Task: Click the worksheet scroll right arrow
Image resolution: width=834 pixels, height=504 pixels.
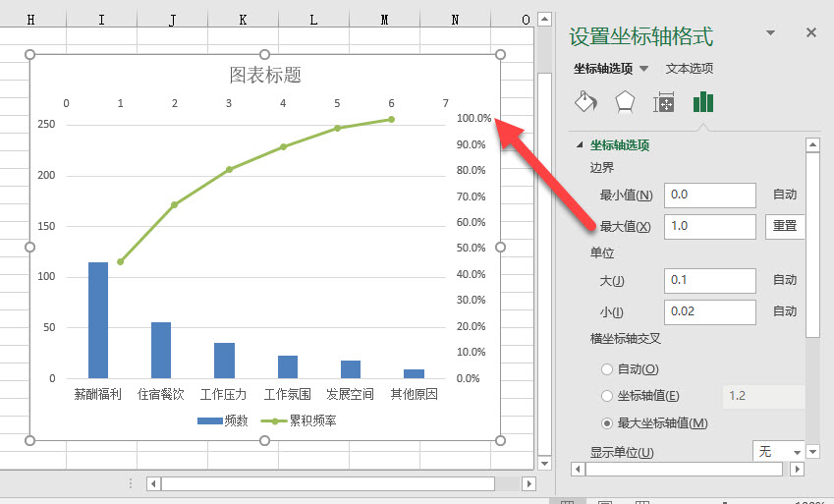Action: point(528,483)
